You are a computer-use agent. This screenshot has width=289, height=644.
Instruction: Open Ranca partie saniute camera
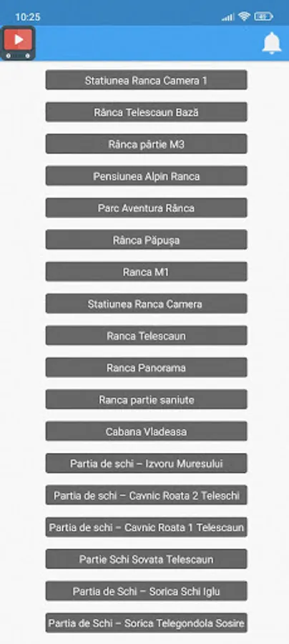click(x=146, y=399)
